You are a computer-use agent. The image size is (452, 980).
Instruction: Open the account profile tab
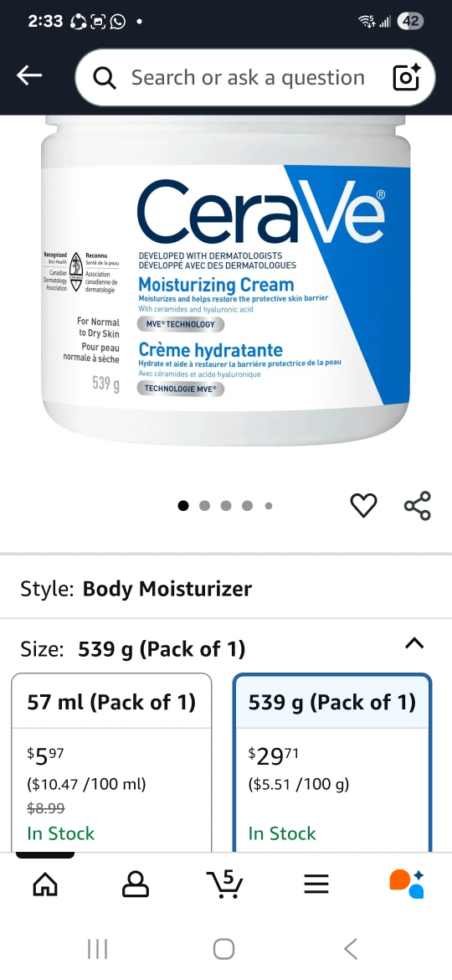point(136,884)
